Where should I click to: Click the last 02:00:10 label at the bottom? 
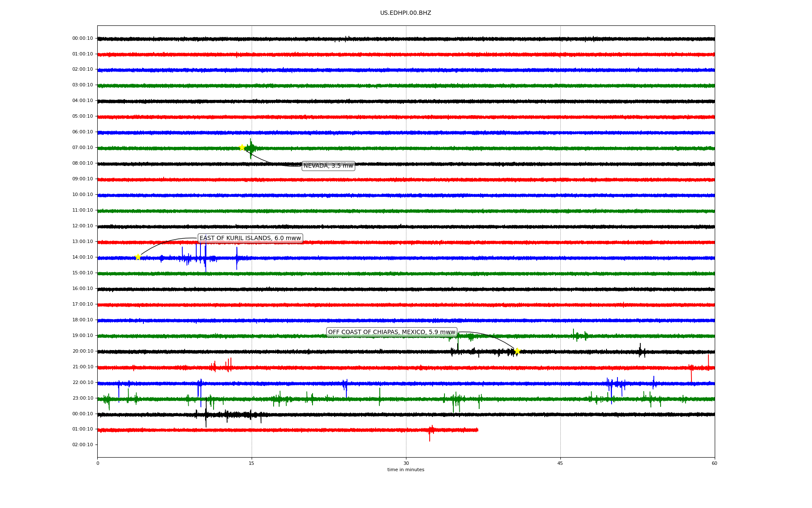point(82,445)
